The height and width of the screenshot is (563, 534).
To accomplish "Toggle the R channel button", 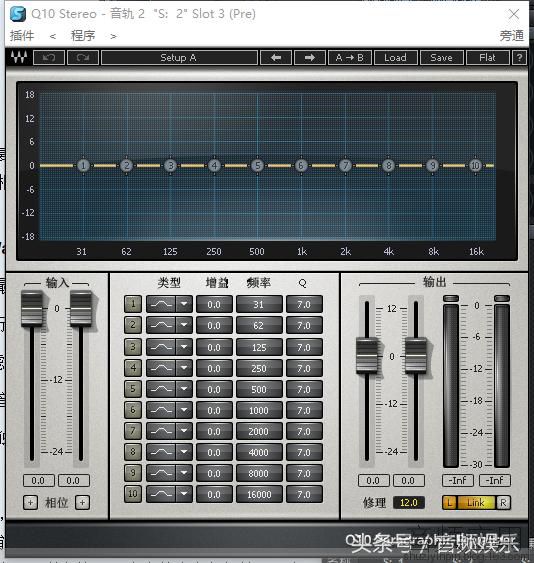I will click(x=503, y=503).
